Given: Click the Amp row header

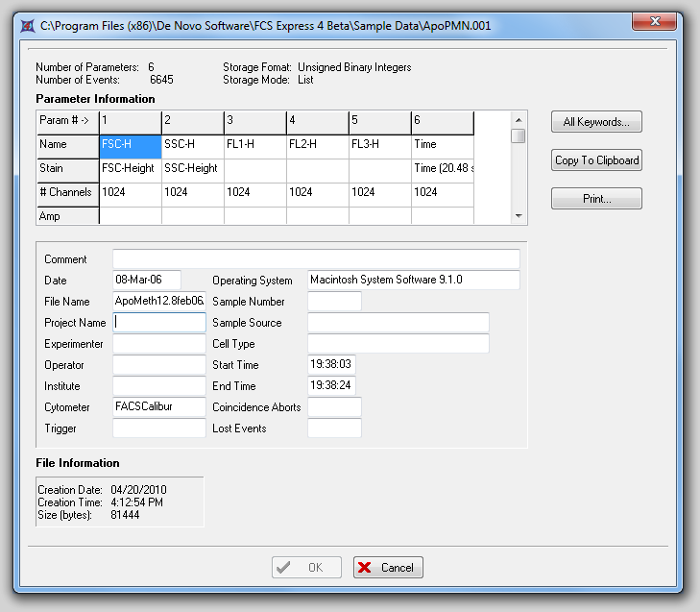Looking at the screenshot, I should pos(68,216).
